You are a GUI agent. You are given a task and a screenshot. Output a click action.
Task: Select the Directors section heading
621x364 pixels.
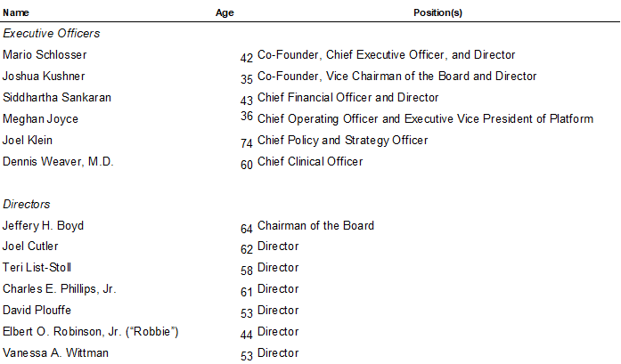tap(27, 204)
